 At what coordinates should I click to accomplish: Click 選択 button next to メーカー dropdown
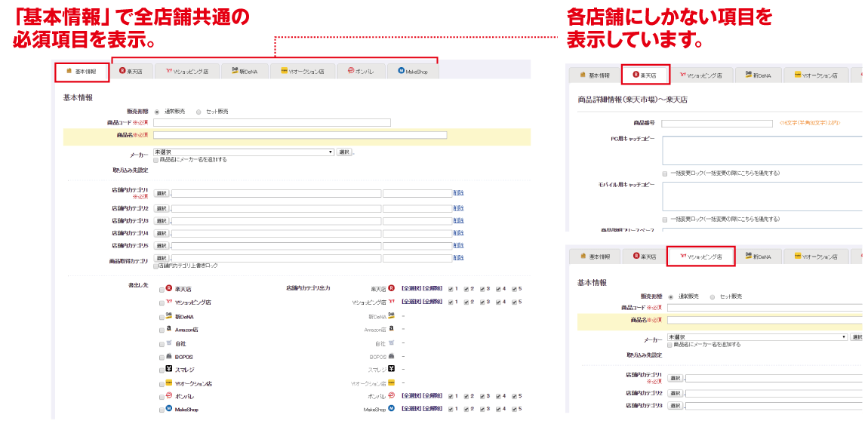tap(343, 152)
